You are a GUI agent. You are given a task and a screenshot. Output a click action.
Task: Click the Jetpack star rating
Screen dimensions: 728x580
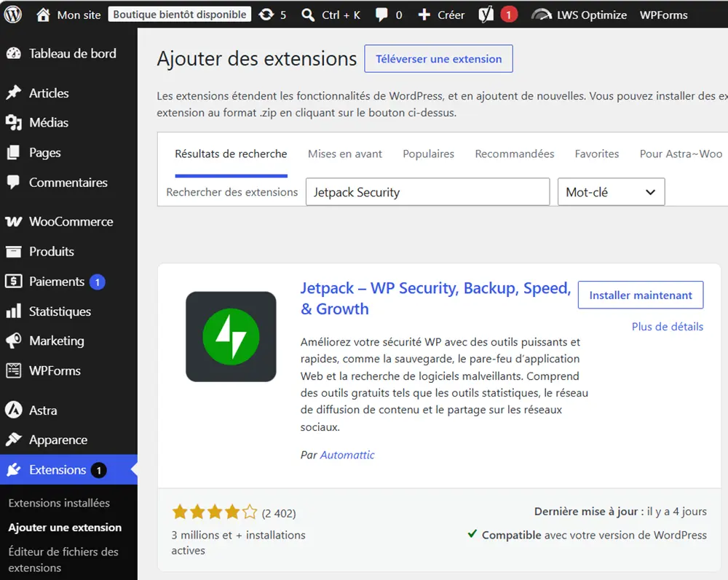click(215, 512)
